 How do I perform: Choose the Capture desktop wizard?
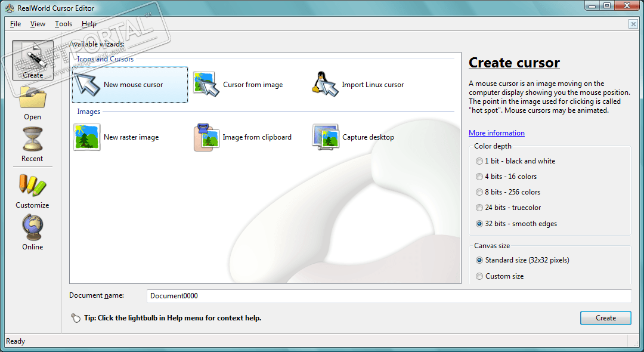pos(353,137)
